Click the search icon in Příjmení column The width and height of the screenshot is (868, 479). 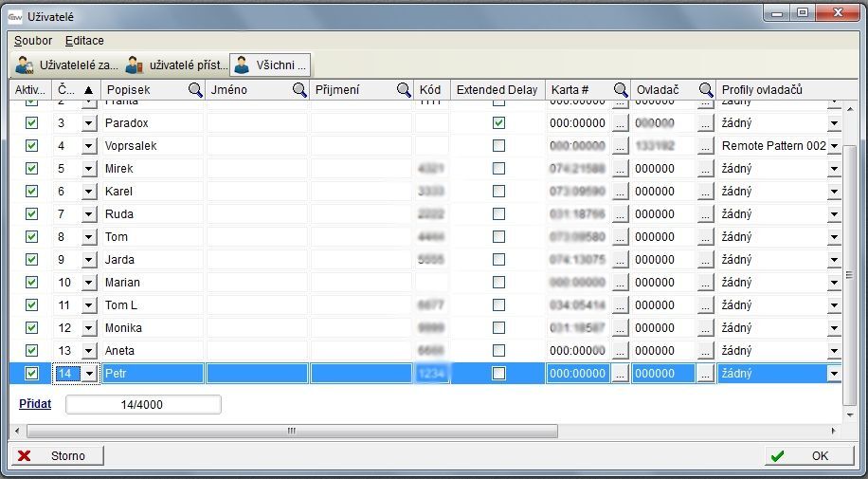click(403, 90)
